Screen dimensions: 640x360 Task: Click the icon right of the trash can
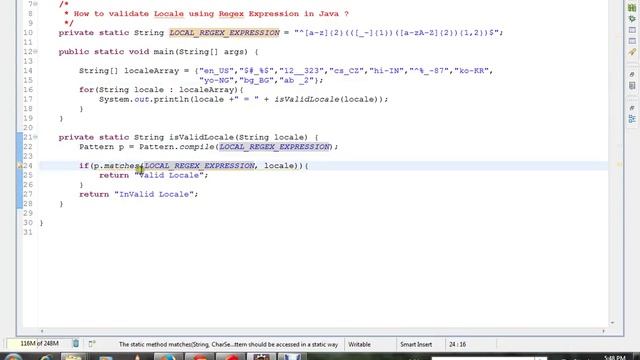(92, 344)
